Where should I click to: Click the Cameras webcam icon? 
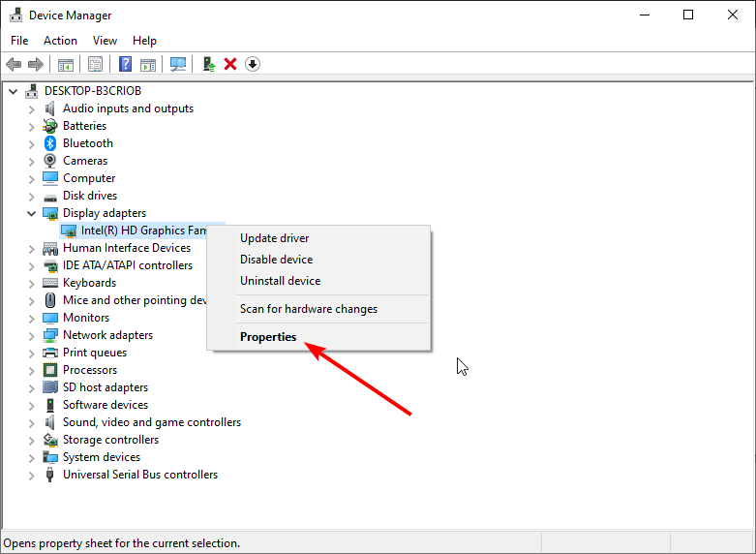(50, 161)
